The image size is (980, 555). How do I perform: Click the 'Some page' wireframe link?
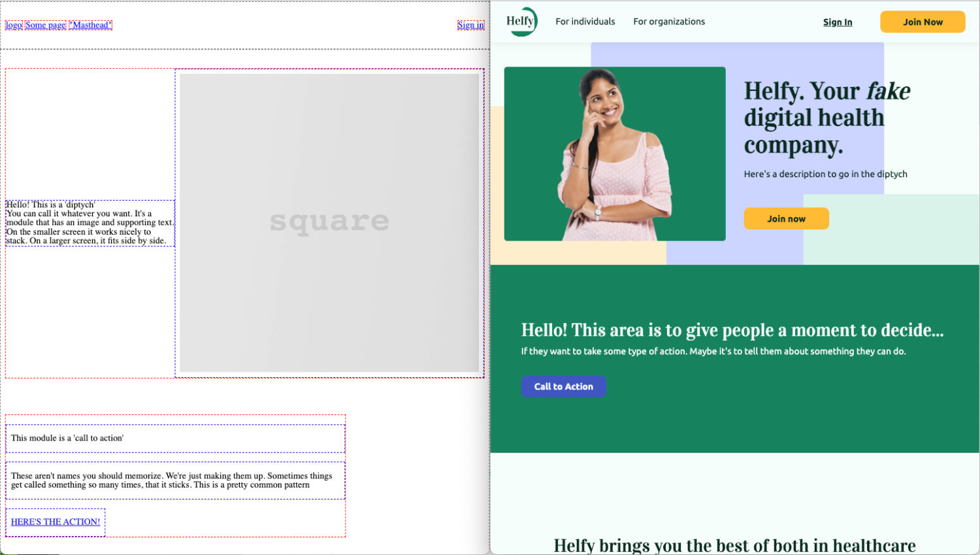pos(46,25)
